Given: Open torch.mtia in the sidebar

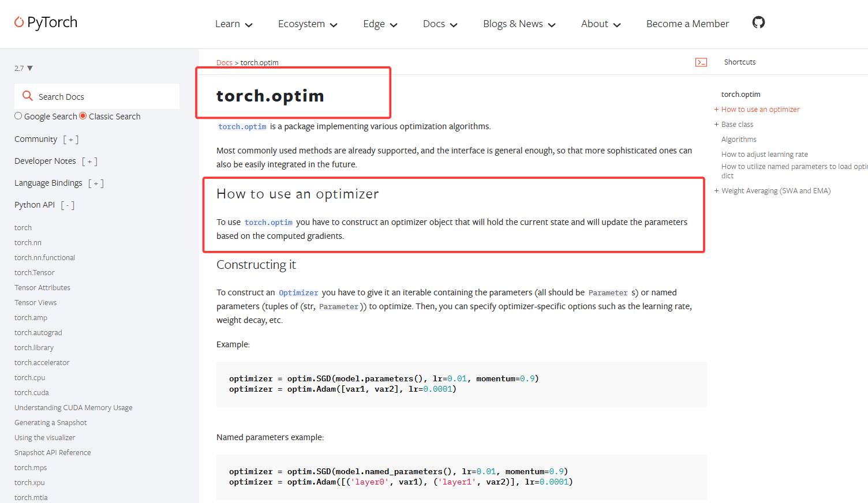Looking at the screenshot, I should (31, 498).
